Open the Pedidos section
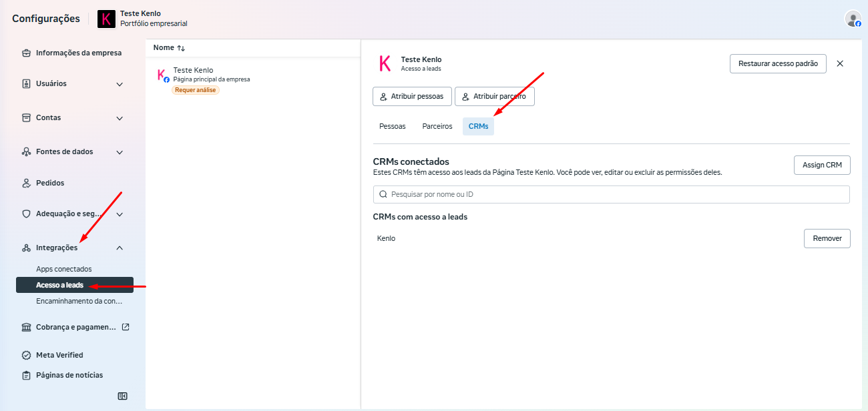This screenshot has width=868, height=411. pyautogui.click(x=50, y=183)
